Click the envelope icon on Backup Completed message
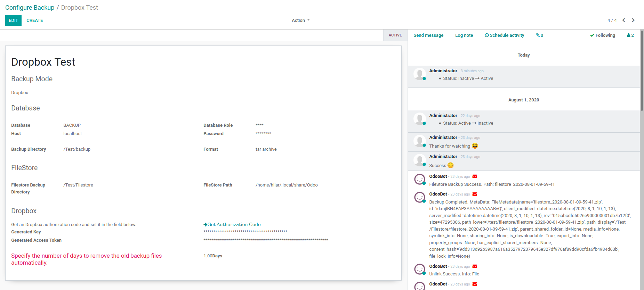The height and width of the screenshot is (290, 644). [x=475, y=194]
